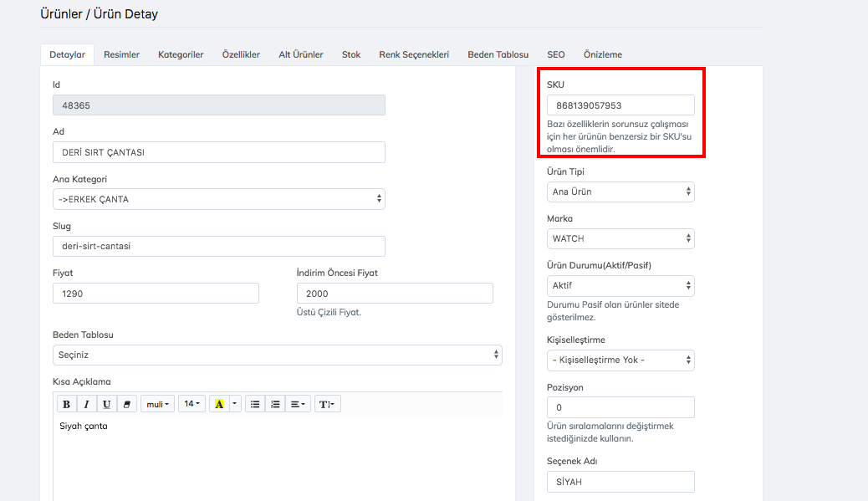868x501 pixels.
Task: Click the SKU input field
Action: click(620, 105)
